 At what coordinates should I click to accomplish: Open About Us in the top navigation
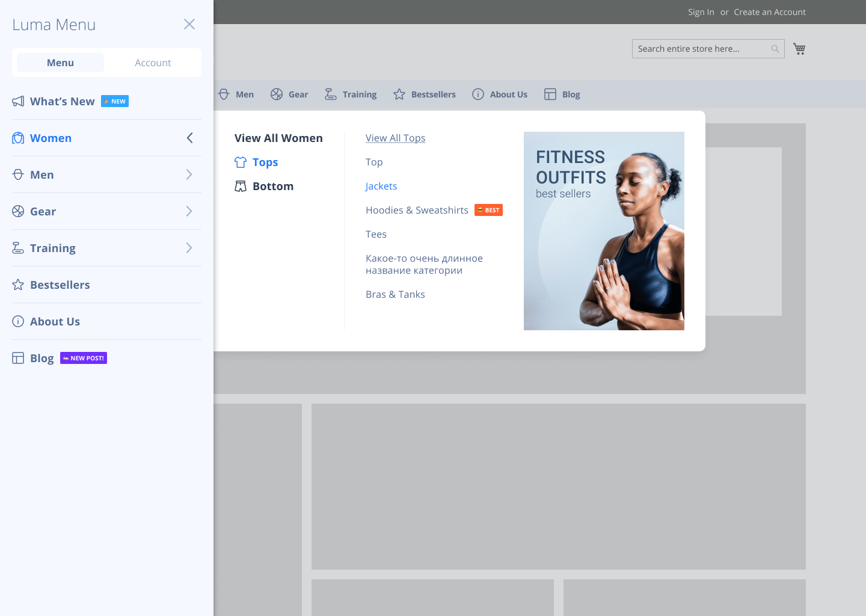(x=509, y=94)
